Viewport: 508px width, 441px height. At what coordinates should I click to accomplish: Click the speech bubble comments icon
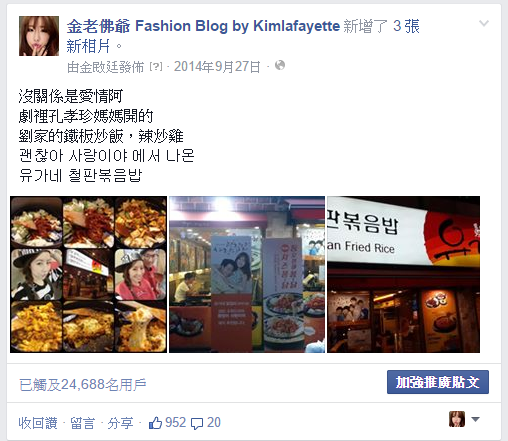(197, 424)
